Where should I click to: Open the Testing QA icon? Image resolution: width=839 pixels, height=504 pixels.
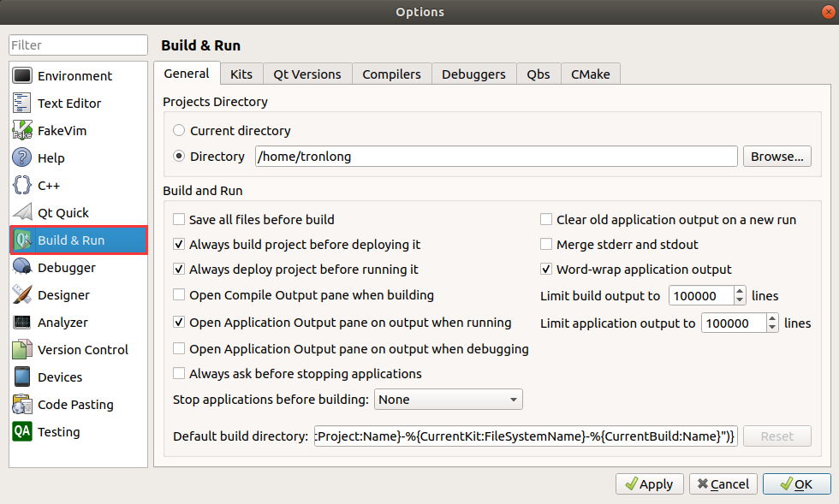click(x=23, y=432)
